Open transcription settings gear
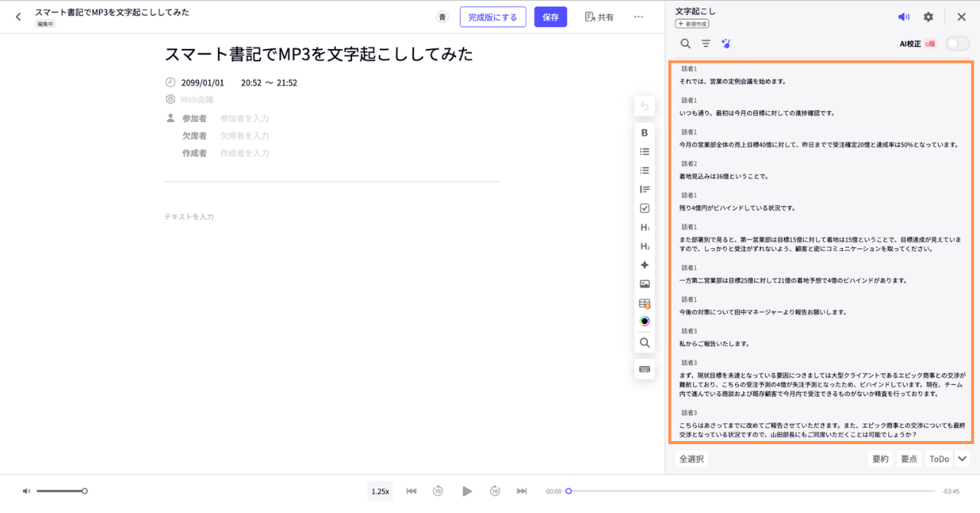 coord(928,17)
